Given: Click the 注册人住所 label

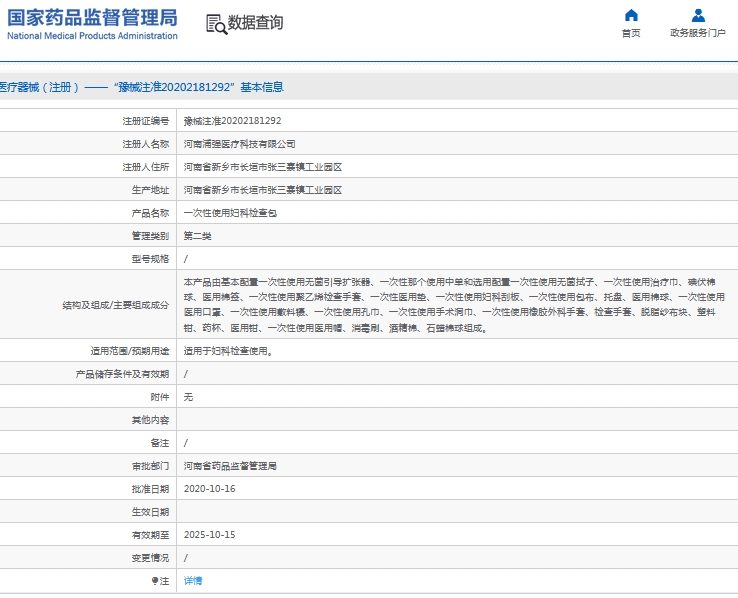Looking at the screenshot, I should pyautogui.click(x=145, y=167).
